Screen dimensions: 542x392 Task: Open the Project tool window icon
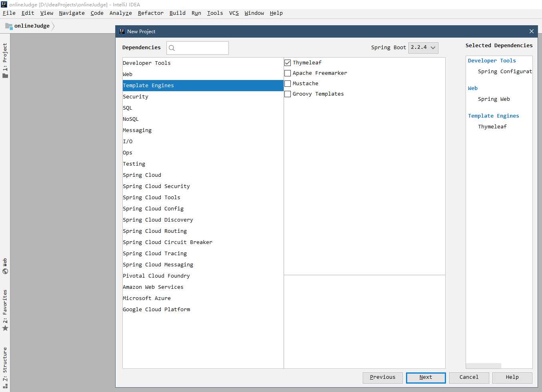(x=5, y=76)
